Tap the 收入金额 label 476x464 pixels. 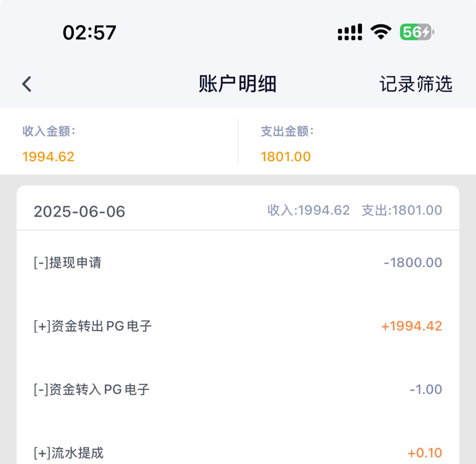49,131
